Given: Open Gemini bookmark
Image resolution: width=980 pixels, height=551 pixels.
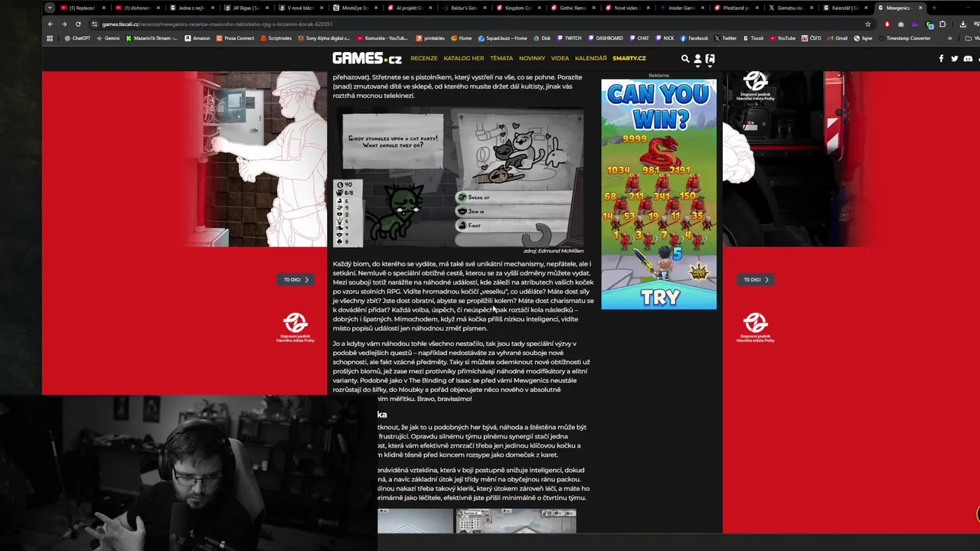Looking at the screenshot, I should 108,37.
